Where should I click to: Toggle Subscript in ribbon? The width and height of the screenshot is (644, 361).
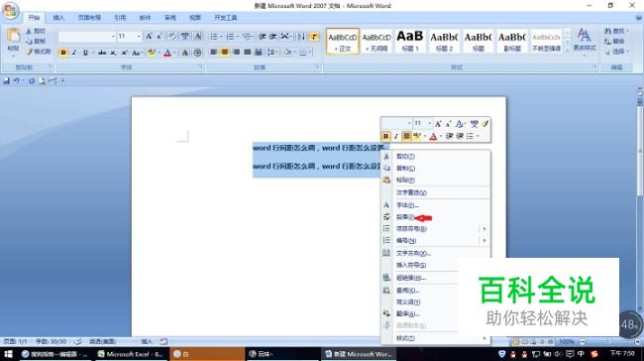coord(113,53)
